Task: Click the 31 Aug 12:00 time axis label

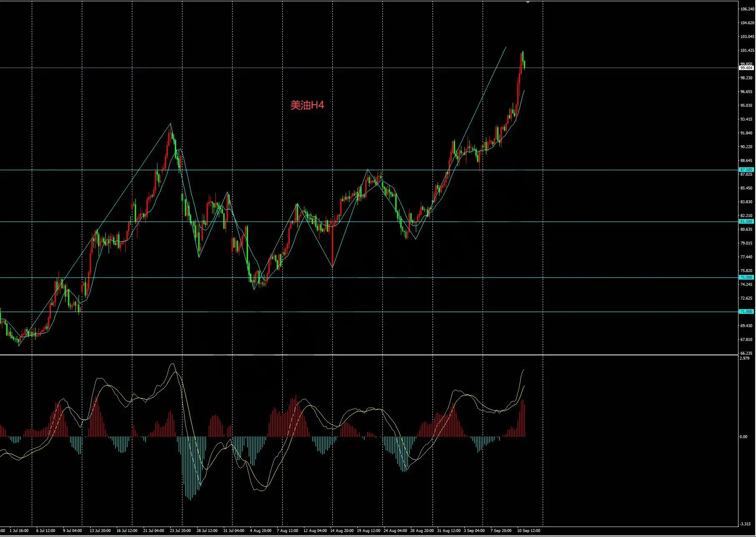Action: point(449,531)
